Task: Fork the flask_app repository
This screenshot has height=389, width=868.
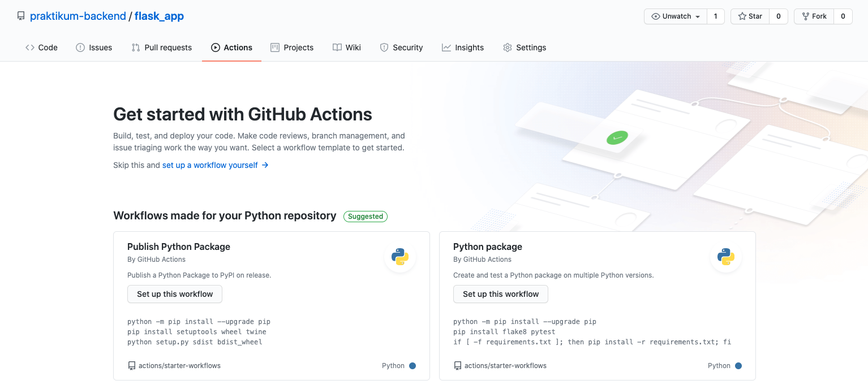Action: tap(814, 16)
